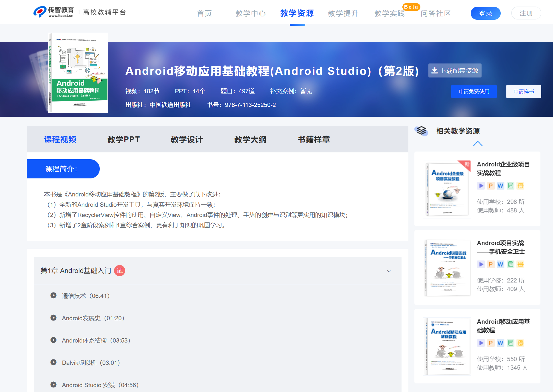This screenshot has height=392, width=553.
Task: Click the red 试 trial badge
Action: click(x=119, y=270)
